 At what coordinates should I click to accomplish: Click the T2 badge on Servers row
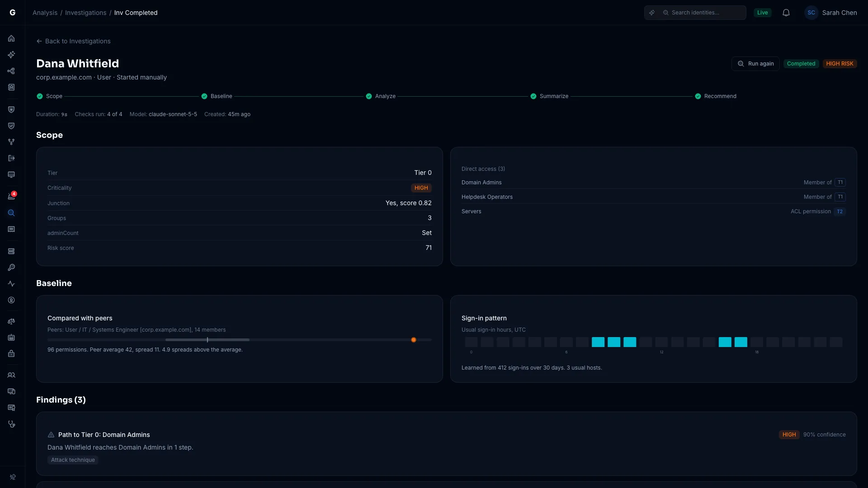point(840,211)
